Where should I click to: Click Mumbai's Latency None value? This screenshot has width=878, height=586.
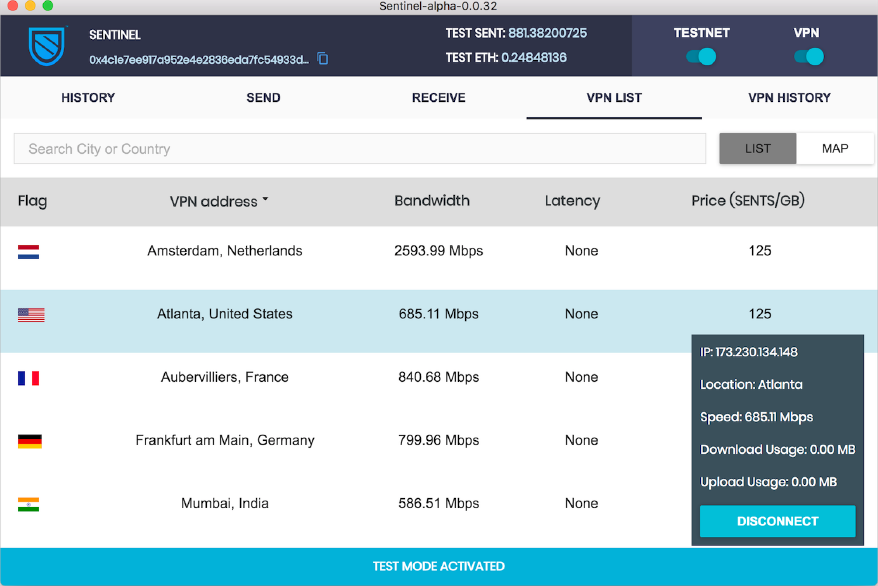(581, 504)
